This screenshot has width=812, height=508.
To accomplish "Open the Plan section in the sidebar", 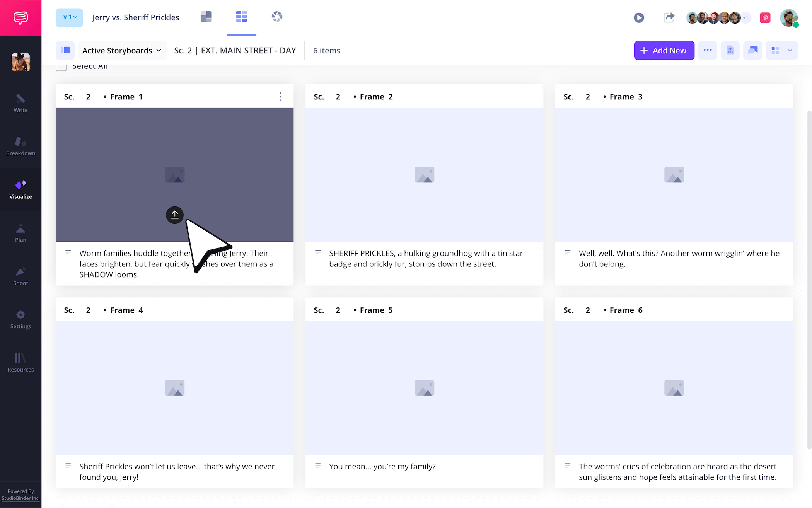I will tap(20, 232).
